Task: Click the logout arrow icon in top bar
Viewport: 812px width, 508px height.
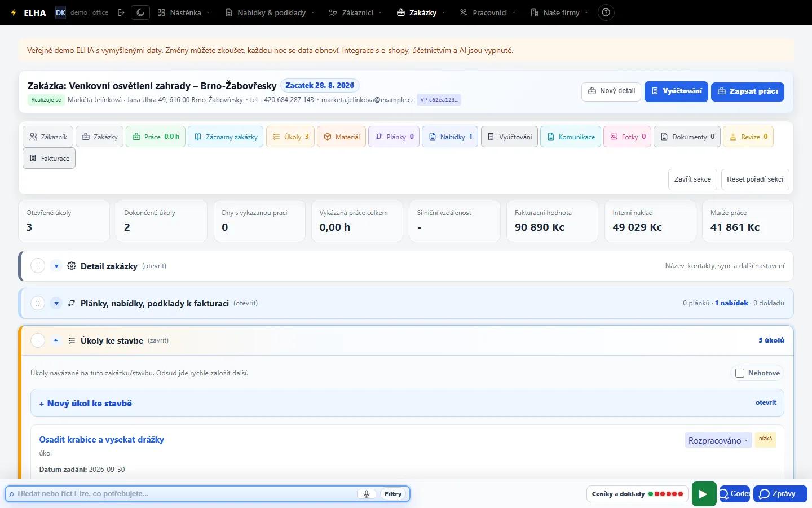Action: click(121, 12)
